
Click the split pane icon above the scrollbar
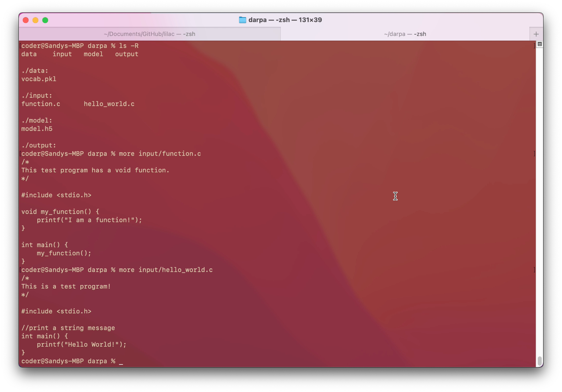[540, 44]
